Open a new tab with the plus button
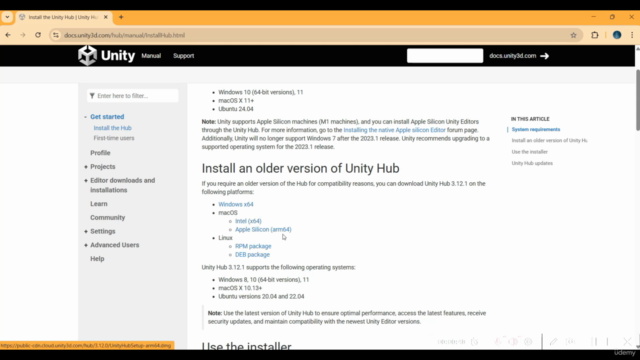The width and height of the screenshot is (640, 360). (x=121, y=17)
